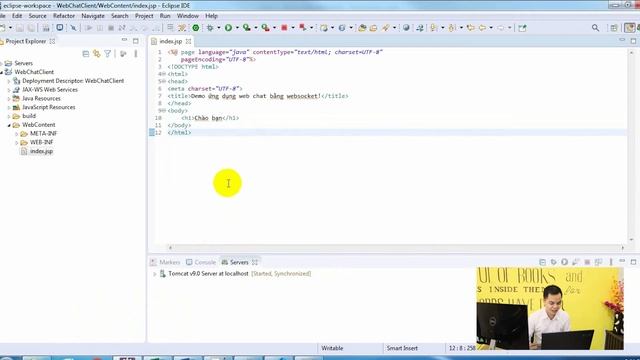Click the Back navigation arrow icon
Viewport: 640px width, 360px height.
[482, 28]
